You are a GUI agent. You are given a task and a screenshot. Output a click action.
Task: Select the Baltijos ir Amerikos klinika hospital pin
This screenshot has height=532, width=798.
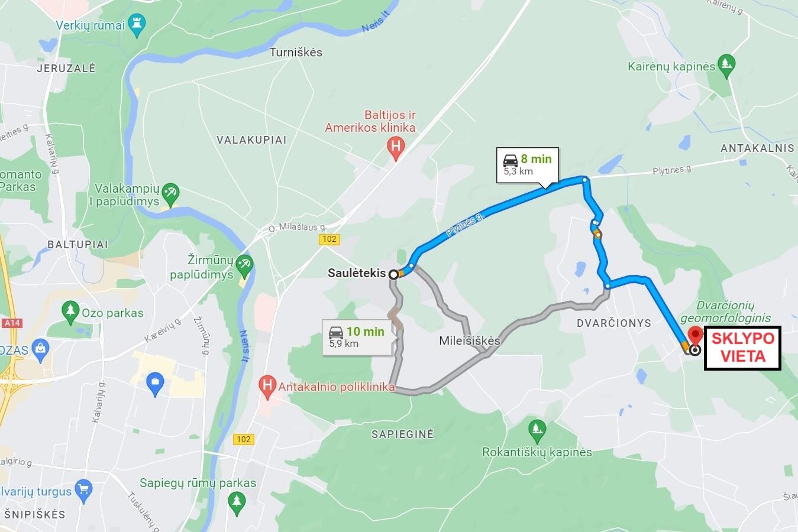[x=396, y=148]
